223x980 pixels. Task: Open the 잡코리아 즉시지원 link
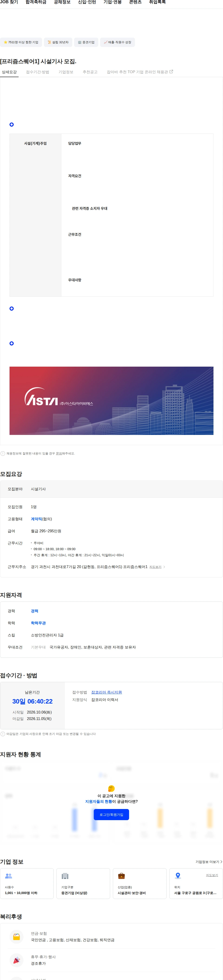[107, 692]
